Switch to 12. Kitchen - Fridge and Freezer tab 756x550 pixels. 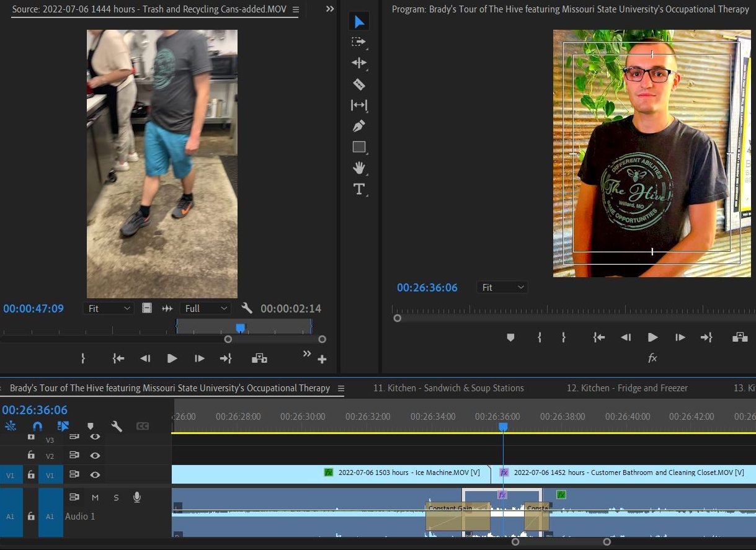point(627,388)
